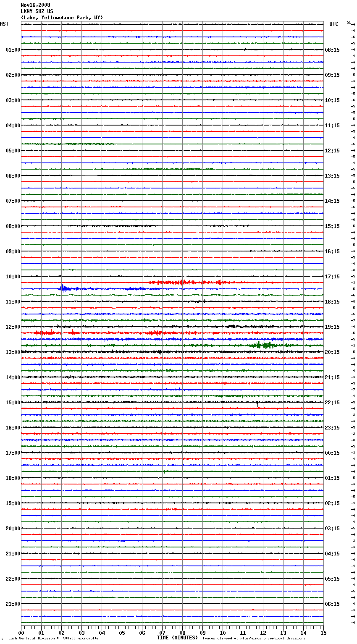The height and width of the screenshot is (644, 357).
Task: Select the 11:00 MST time label
Action: coord(13,302)
